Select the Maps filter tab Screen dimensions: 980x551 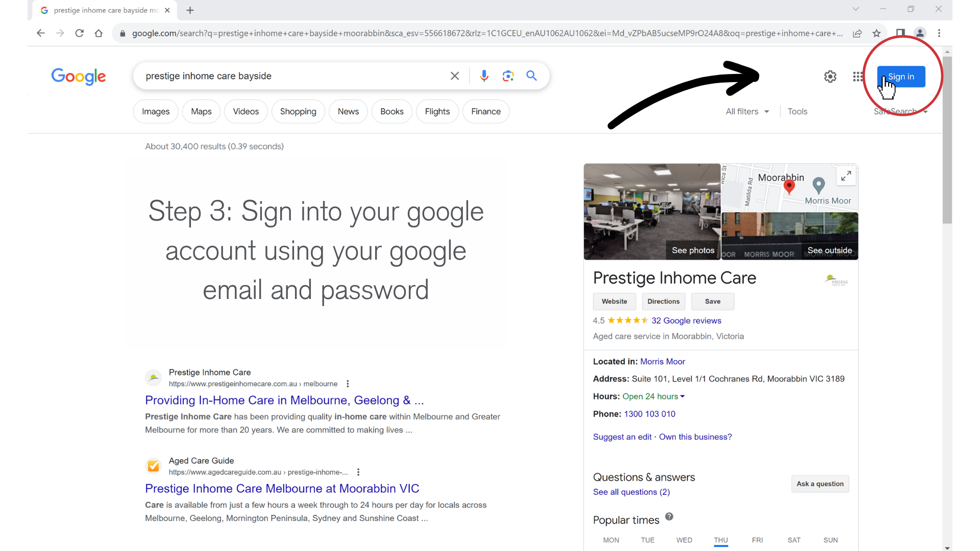coord(201,112)
